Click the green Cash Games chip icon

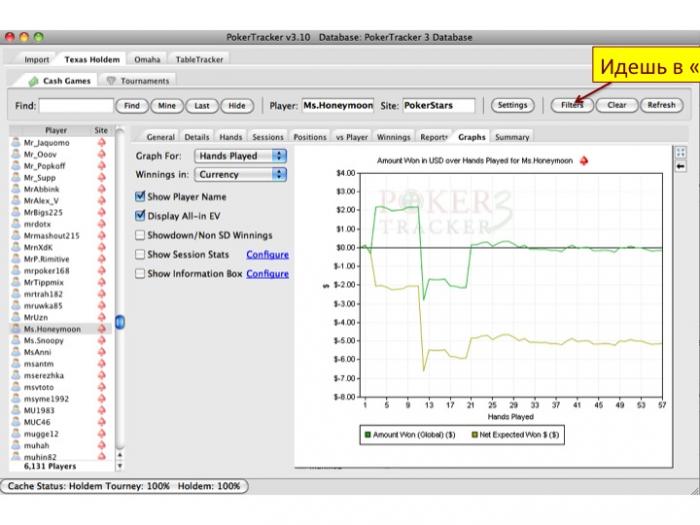(x=33, y=81)
